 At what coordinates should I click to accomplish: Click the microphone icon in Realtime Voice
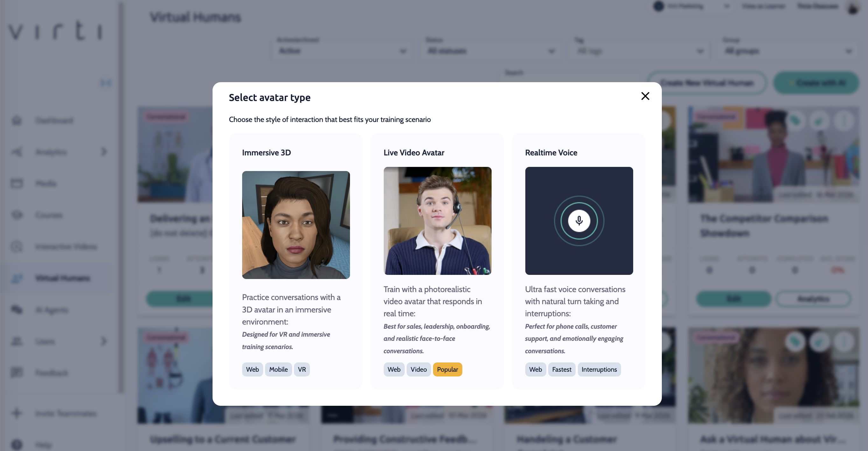coord(579,221)
